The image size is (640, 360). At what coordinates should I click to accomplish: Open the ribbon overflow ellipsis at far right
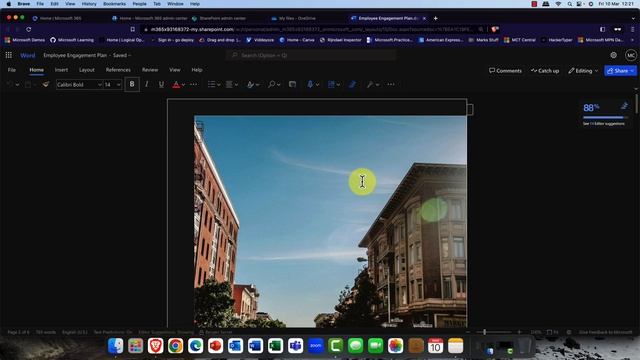click(x=391, y=84)
